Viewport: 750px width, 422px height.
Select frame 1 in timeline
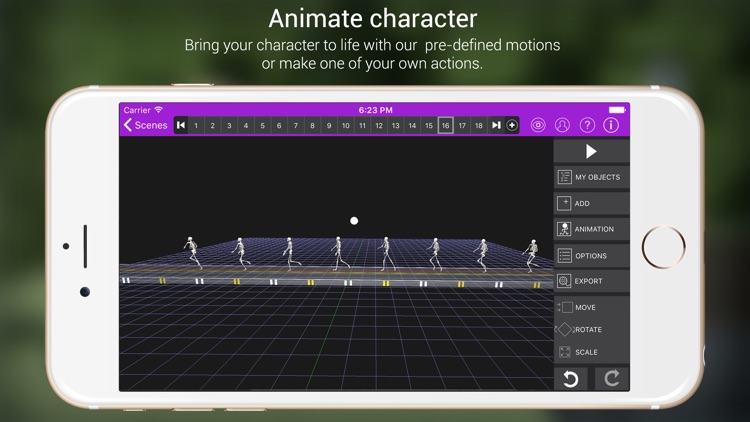196,125
